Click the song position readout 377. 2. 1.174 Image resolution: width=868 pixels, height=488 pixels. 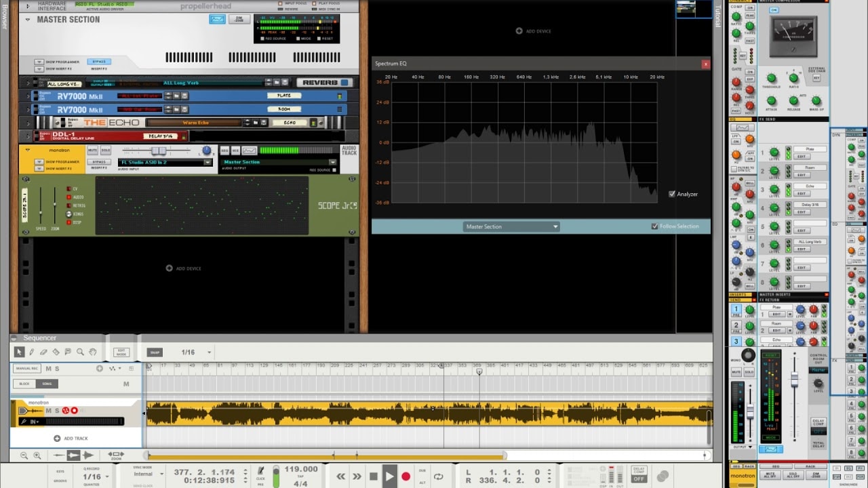[x=204, y=472]
